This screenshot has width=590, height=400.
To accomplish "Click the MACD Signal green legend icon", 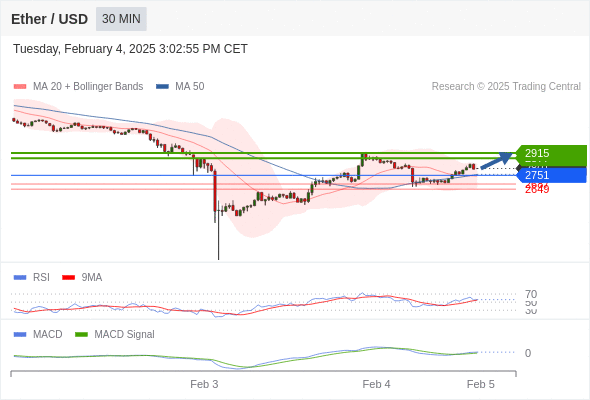I will 81,335.
